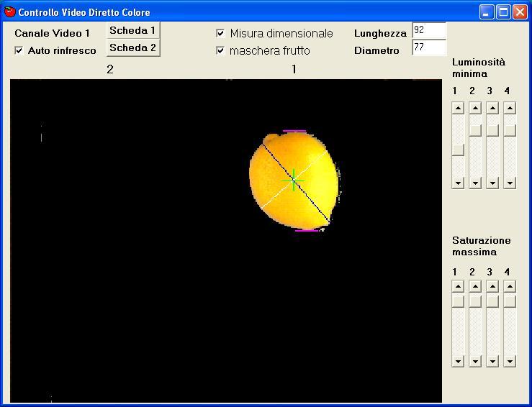
Task: Click up arrow of Luminosità minima slider 3
Action: tap(492, 109)
